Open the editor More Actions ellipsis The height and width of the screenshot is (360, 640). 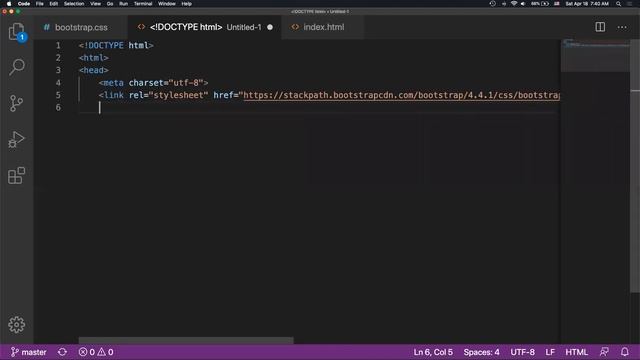tap(622, 27)
